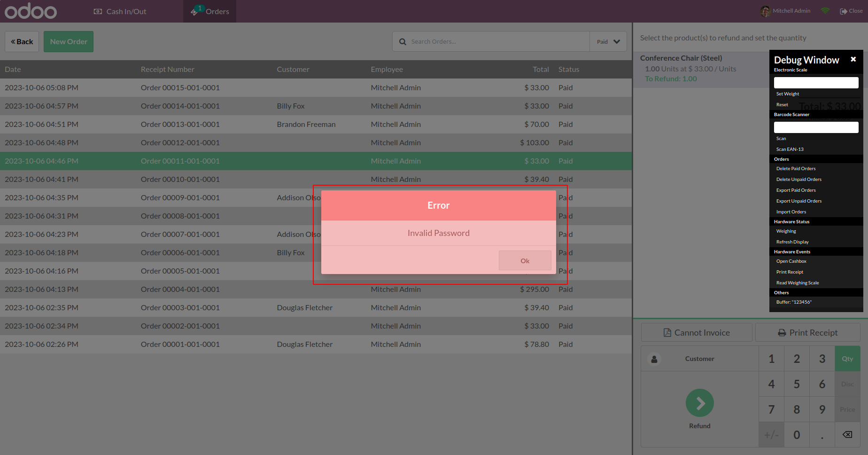Click the Mitchell Admin avatar
Viewport: 868px width, 455px height.
tap(766, 11)
